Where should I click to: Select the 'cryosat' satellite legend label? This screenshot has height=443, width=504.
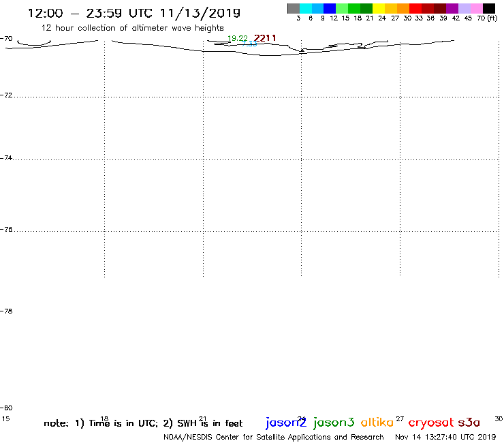[x=431, y=423]
